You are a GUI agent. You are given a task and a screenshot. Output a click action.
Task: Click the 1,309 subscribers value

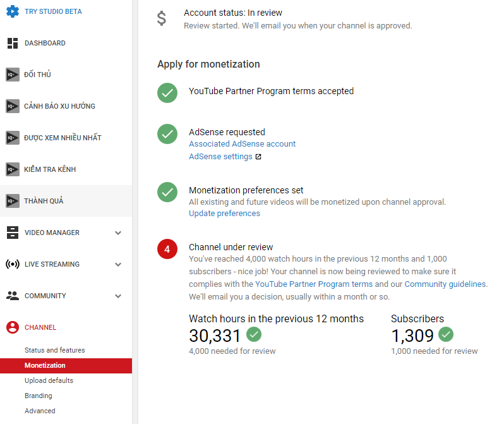tap(412, 336)
